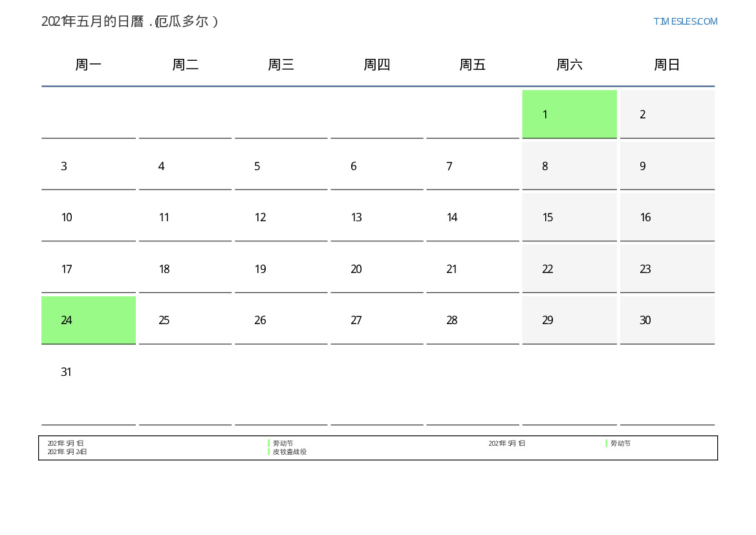This screenshot has height=535, width=756.
Task: Click the 周五 column header
Action: 473,65
